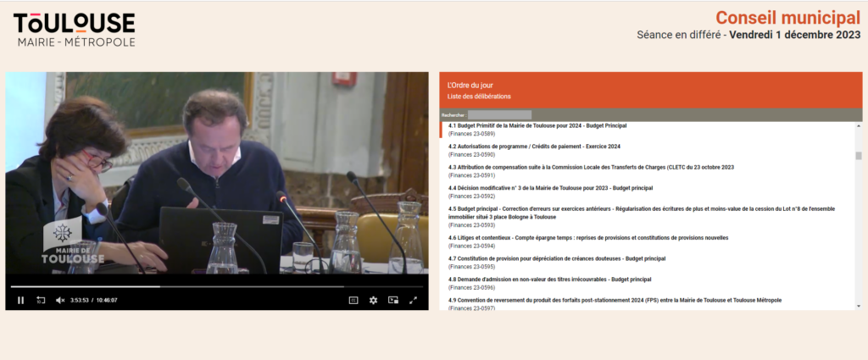868x360 pixels.
Task: Select 4.6 Litiges et contentieux deliberation
Action: click(x=588, y=238)
